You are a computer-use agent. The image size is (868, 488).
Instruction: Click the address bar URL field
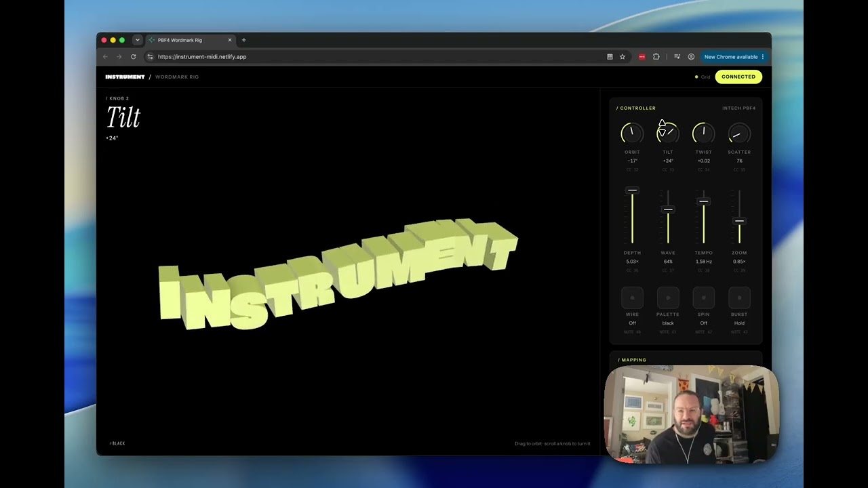[x=387, y=57]
